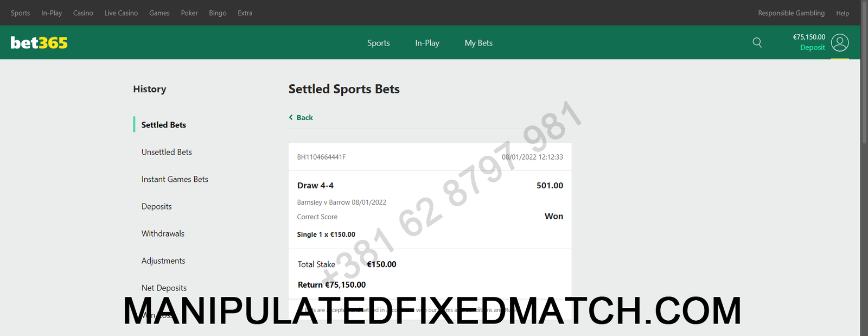Image resolution: width=868 pixels, height=336 pixels.
Task: Open Unsettled Bets in sidebar
Action: click(167, 152)
